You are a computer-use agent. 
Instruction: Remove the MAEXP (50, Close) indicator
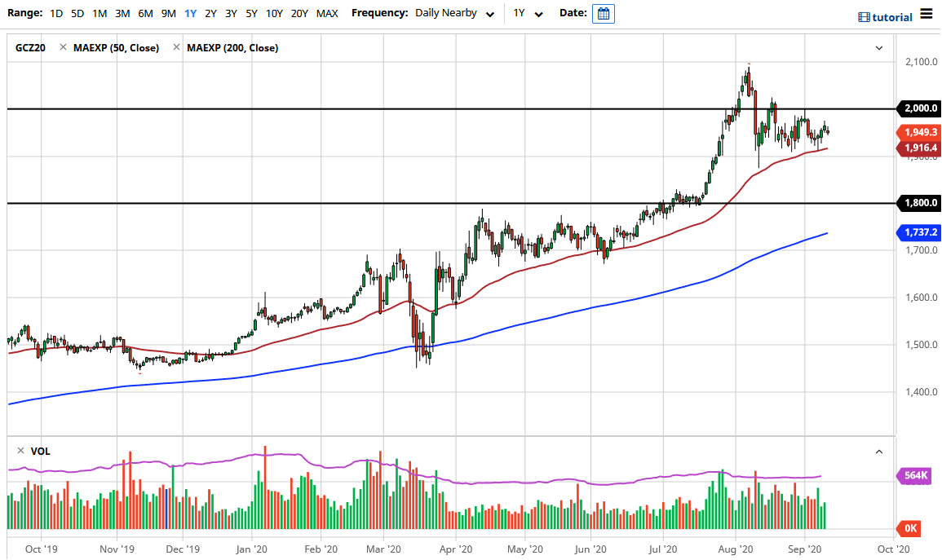click(x=63, y=47)
